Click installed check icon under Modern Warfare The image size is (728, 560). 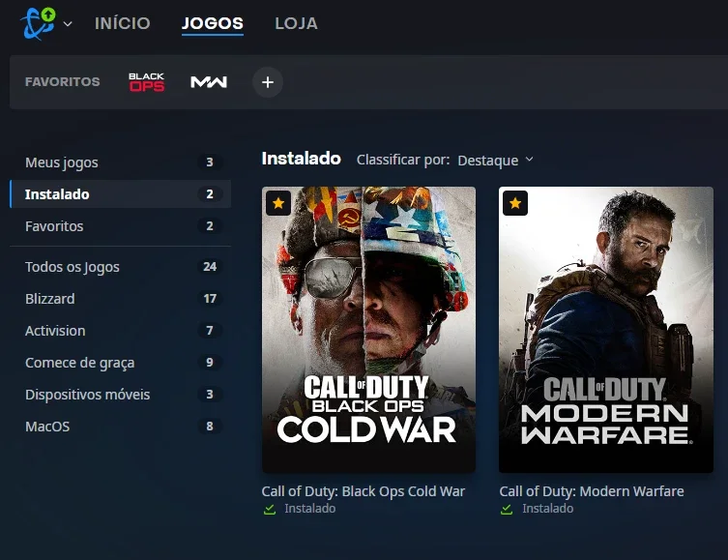(507, 510)
